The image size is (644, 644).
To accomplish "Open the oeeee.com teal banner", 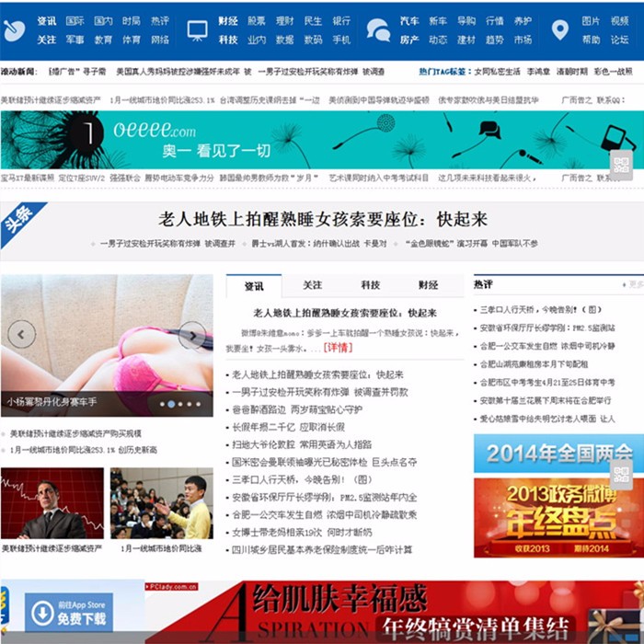I will point(322,140).
